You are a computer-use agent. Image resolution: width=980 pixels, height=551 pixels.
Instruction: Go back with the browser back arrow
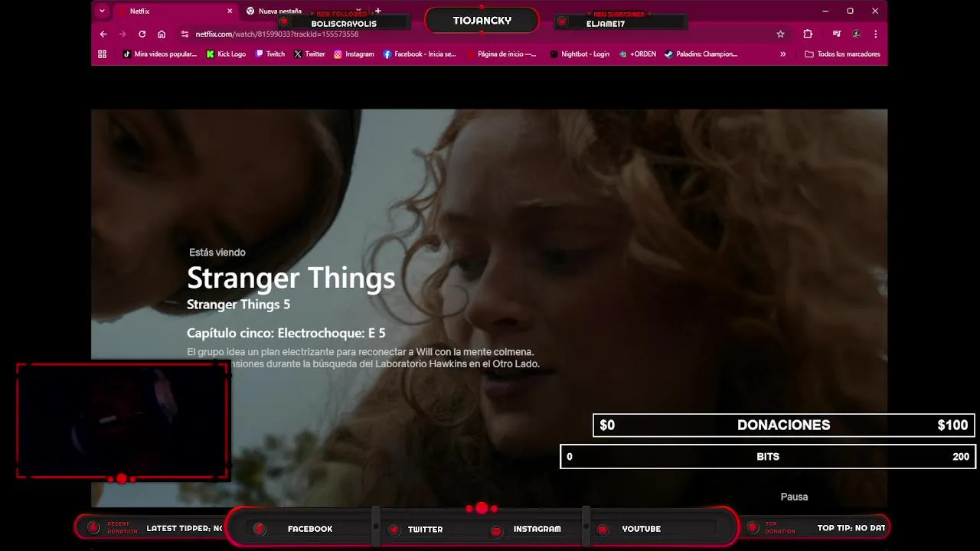pos(103,34)
